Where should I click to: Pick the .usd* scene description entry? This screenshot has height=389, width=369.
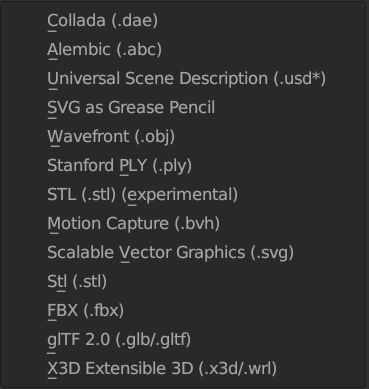pyautogui.click(x=183, y=79)
